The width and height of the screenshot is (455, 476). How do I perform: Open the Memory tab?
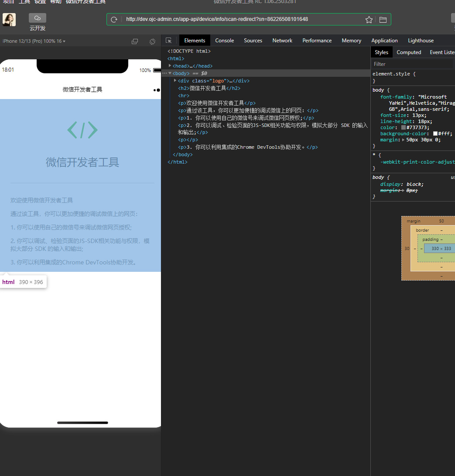coord(351,41)
